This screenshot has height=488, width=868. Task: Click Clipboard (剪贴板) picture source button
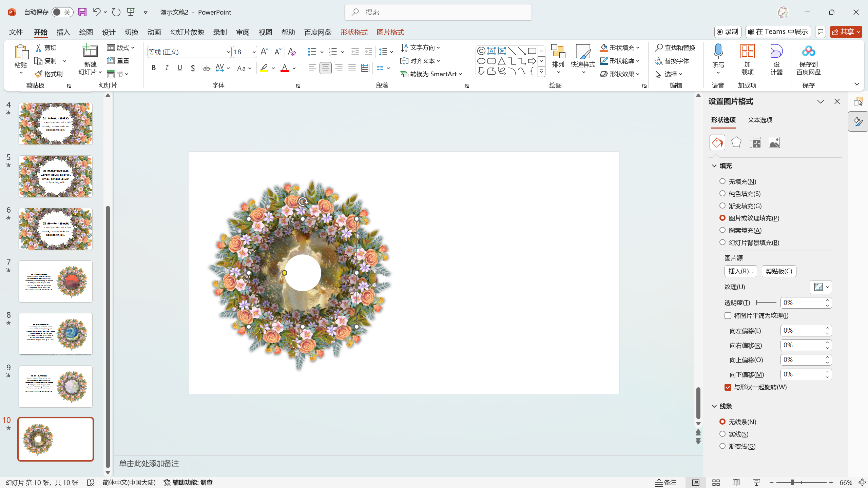tap(779, 271)
